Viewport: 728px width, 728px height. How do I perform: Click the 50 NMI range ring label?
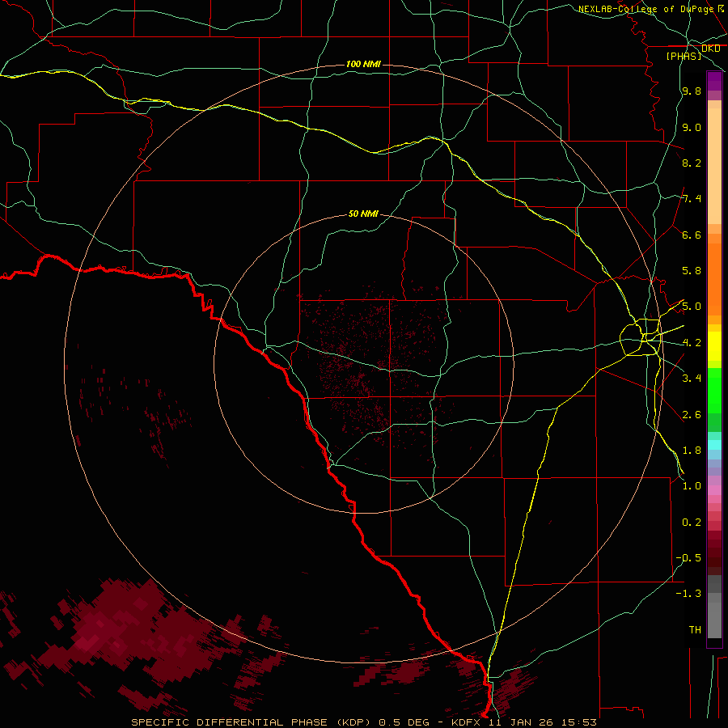pyautogui.click(x=363, y=214)
